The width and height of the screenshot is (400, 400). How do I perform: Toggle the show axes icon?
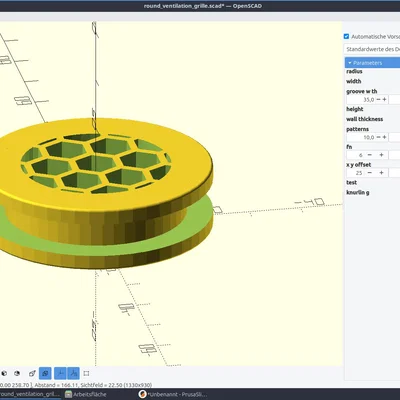pos(60,373)
